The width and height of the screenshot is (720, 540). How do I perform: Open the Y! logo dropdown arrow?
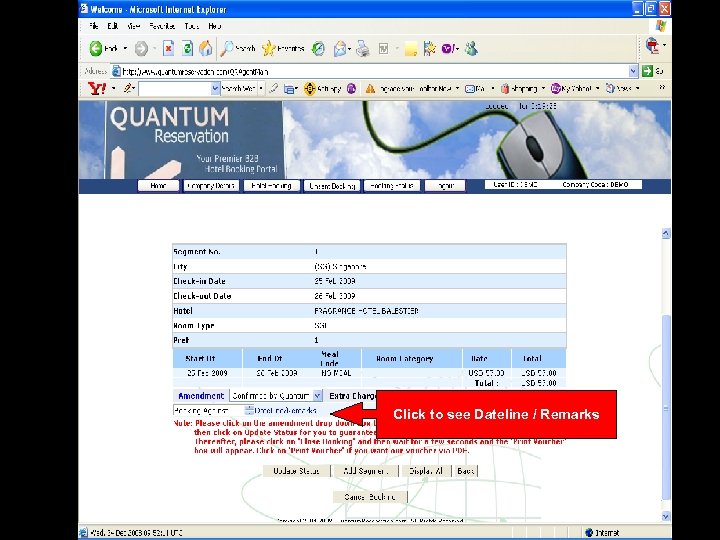pos(113,88)
